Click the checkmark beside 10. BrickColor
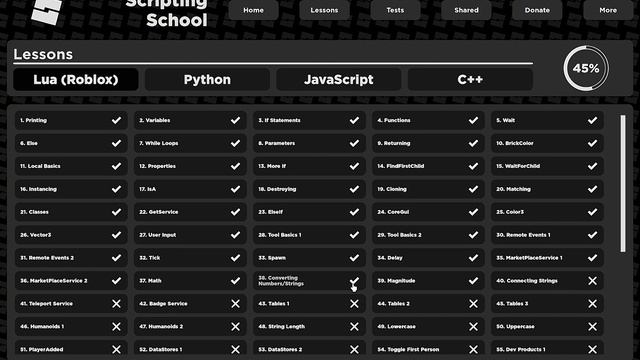 coord(592,143)
